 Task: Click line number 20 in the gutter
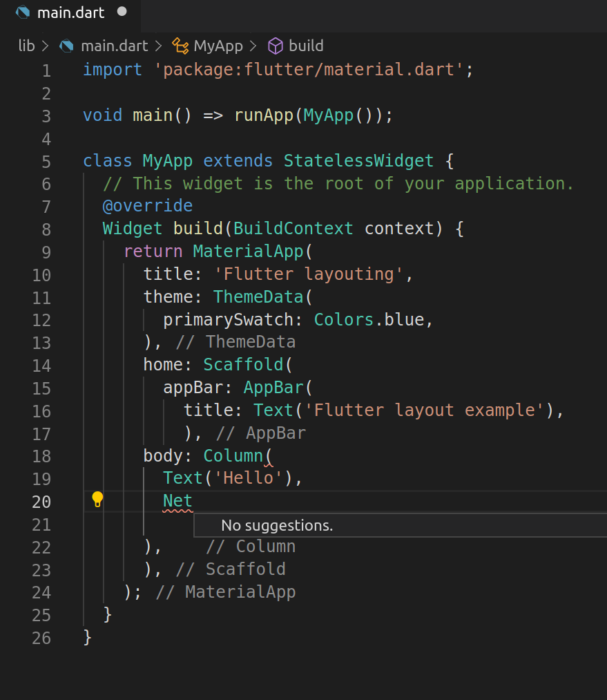coord(41,502)
